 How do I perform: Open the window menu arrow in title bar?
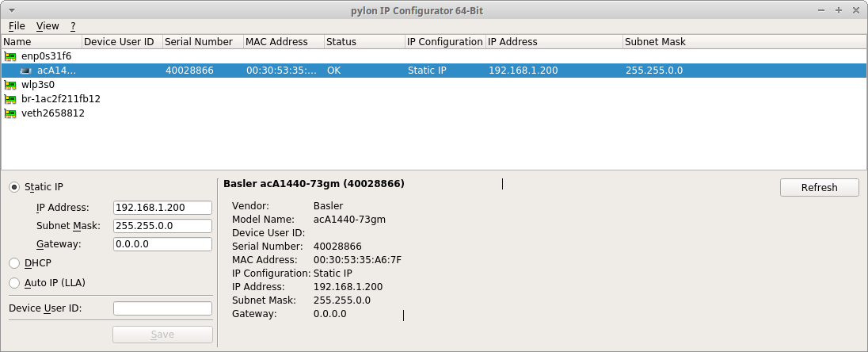(12, 10)
